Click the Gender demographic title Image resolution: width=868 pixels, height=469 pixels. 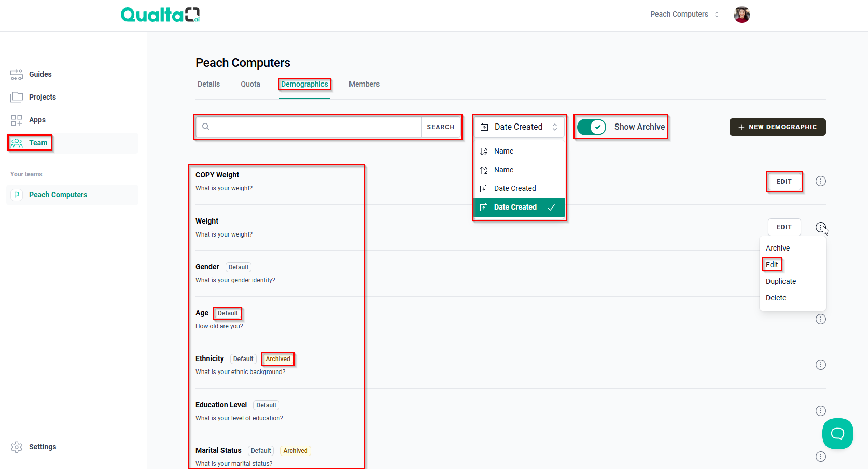point(207,267)
